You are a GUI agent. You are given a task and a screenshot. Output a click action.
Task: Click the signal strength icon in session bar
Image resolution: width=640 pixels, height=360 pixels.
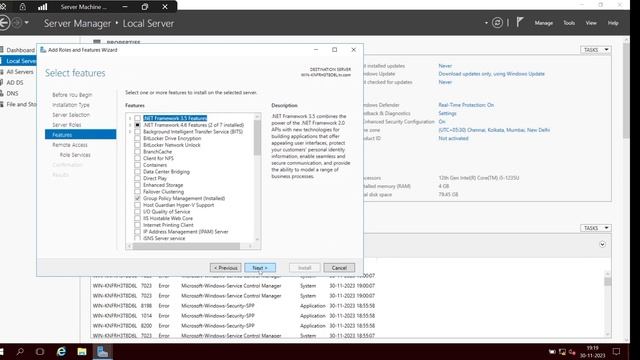coord(42,7)
